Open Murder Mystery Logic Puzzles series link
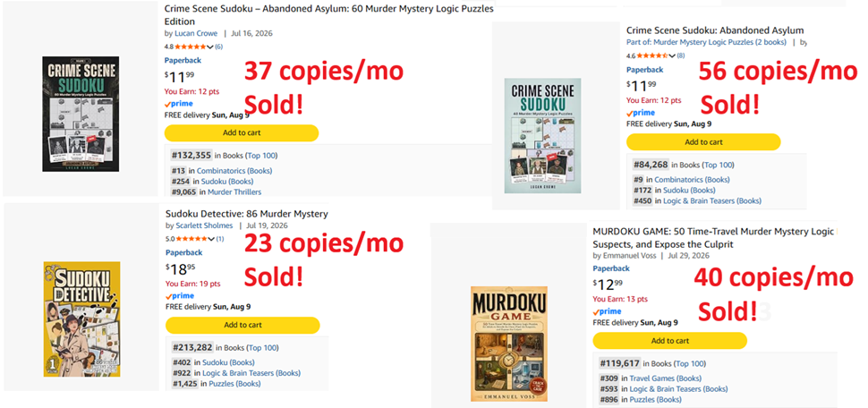The height and width of the screenshot is (408, 868). 706,42
